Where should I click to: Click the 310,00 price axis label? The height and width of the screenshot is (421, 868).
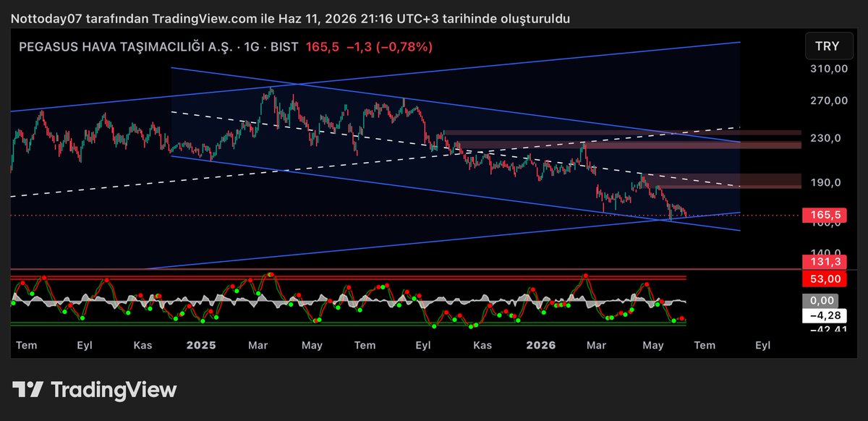(828, 69)
